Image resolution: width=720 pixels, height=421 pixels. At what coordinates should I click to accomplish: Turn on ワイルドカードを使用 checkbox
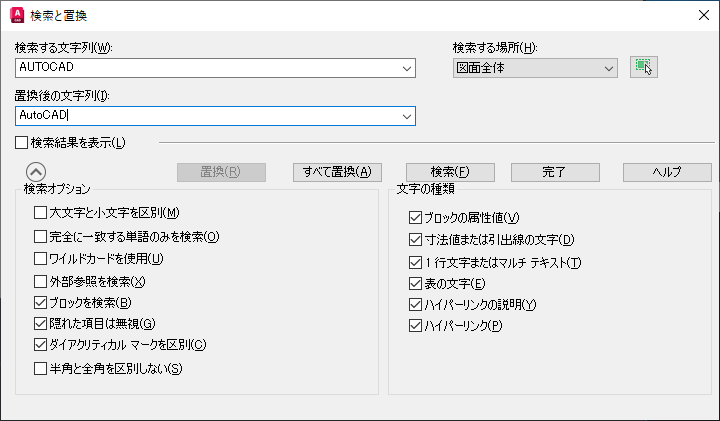tap(41, 259)
